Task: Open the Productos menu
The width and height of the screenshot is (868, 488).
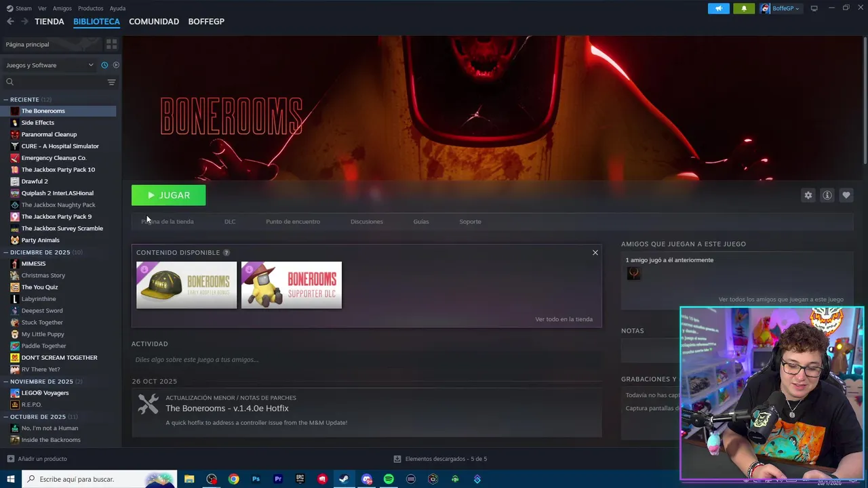Action: coord(91,8)
